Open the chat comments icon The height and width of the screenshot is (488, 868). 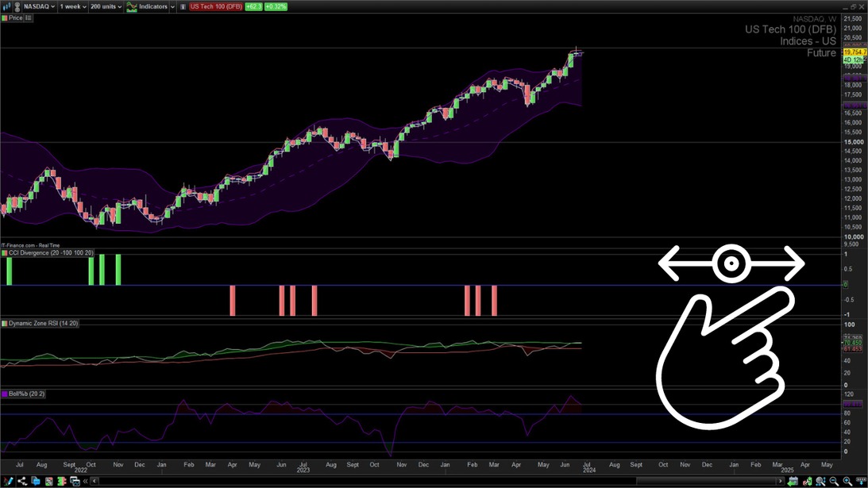coord(36,482)
